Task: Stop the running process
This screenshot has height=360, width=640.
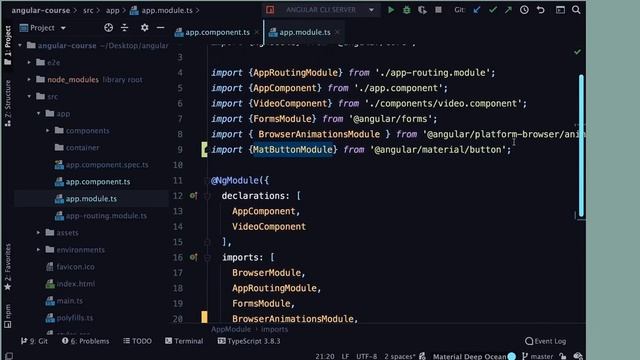Action: click(x=438, y=9)
